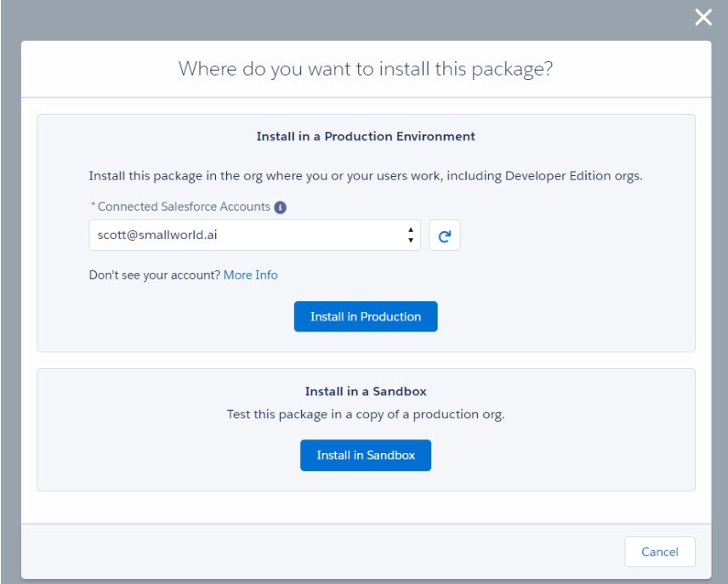Click the "Where do you want to install" title
Screen dimensions: 728x584
366,69
